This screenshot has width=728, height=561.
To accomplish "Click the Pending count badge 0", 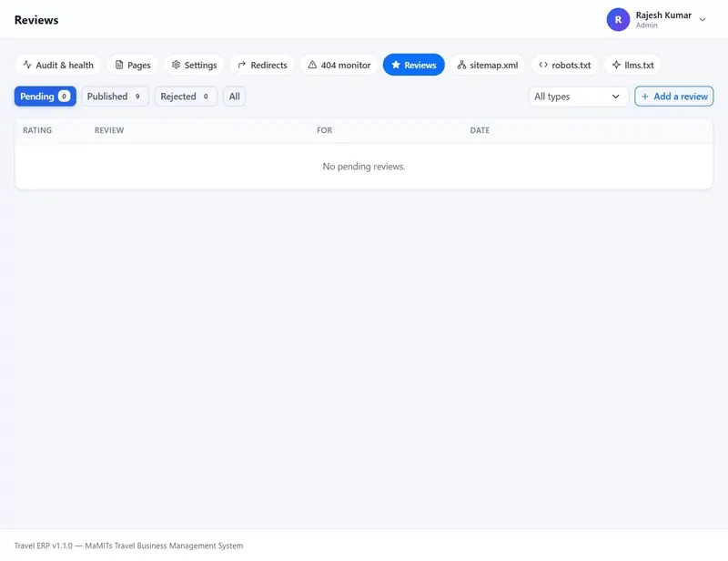I will click(64, 97).
